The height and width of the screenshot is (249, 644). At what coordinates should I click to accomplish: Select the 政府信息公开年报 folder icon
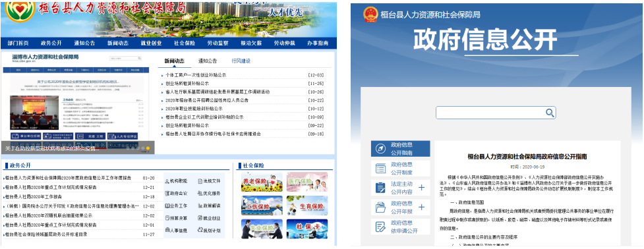pos(380,207)
